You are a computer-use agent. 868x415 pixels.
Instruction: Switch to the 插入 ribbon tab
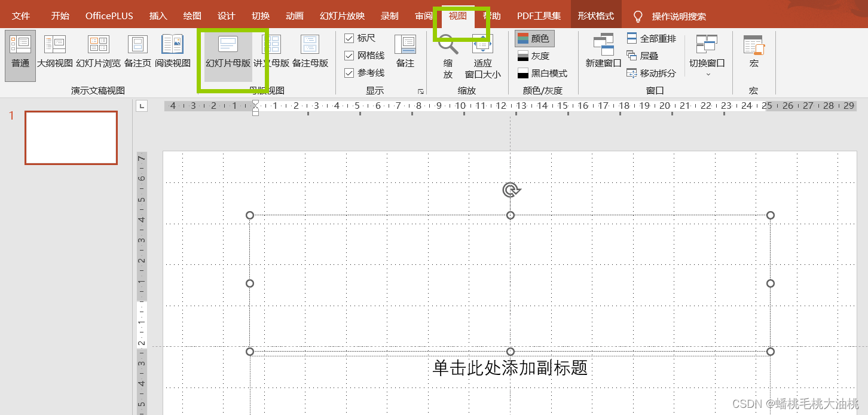(158, 16)
